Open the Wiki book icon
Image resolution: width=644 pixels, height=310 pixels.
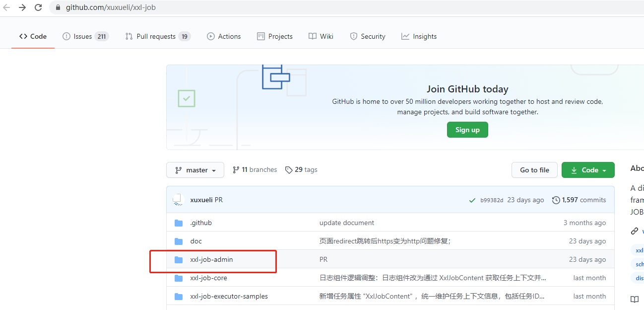tap(313, 36)
